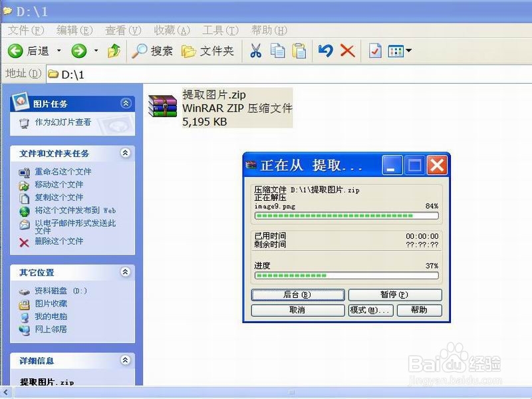Image resolution: width=532 pixels, height=399 pixels.
Task: Collapse the 其它位置 panel
Action: click(x=124, y=272)
